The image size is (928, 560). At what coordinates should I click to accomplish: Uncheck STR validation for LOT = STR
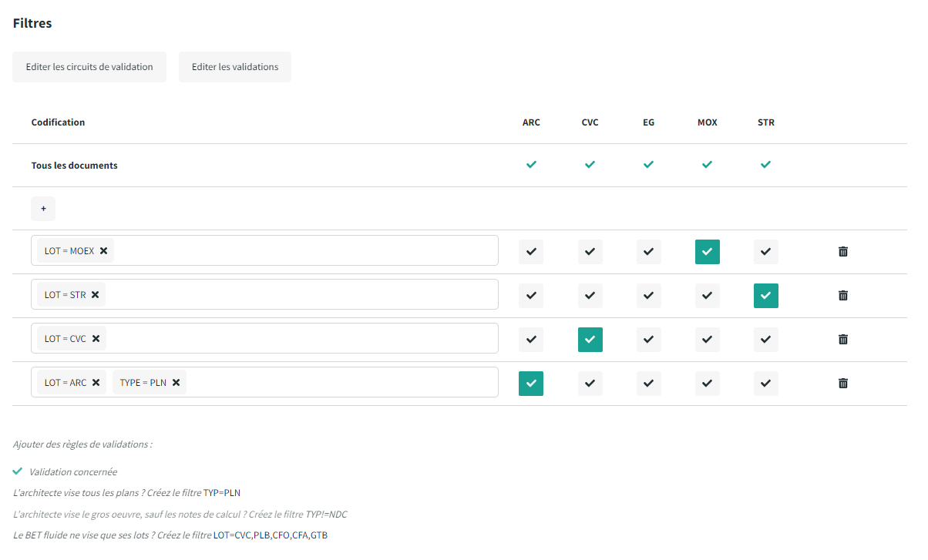[765, 296]
